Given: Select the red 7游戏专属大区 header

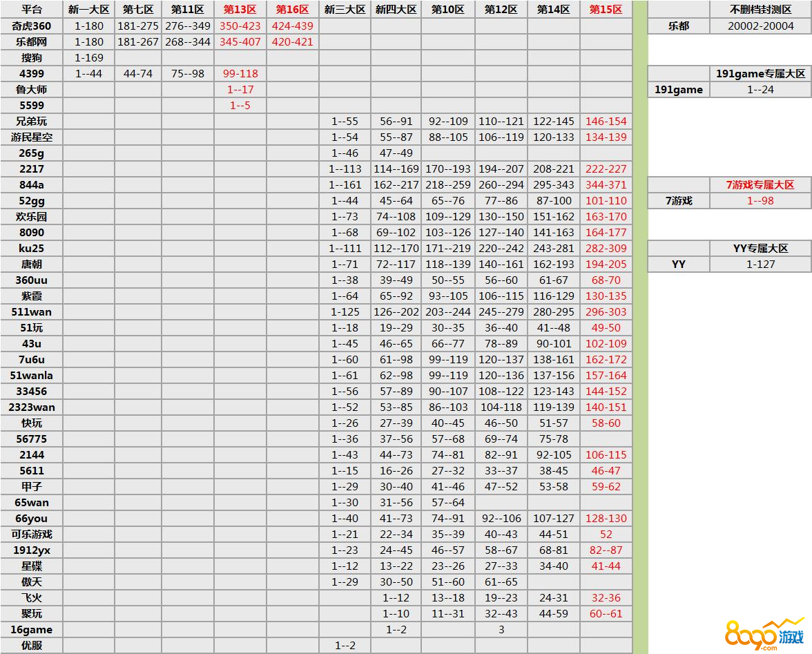Looking at the screenshot, I should 760,184.
